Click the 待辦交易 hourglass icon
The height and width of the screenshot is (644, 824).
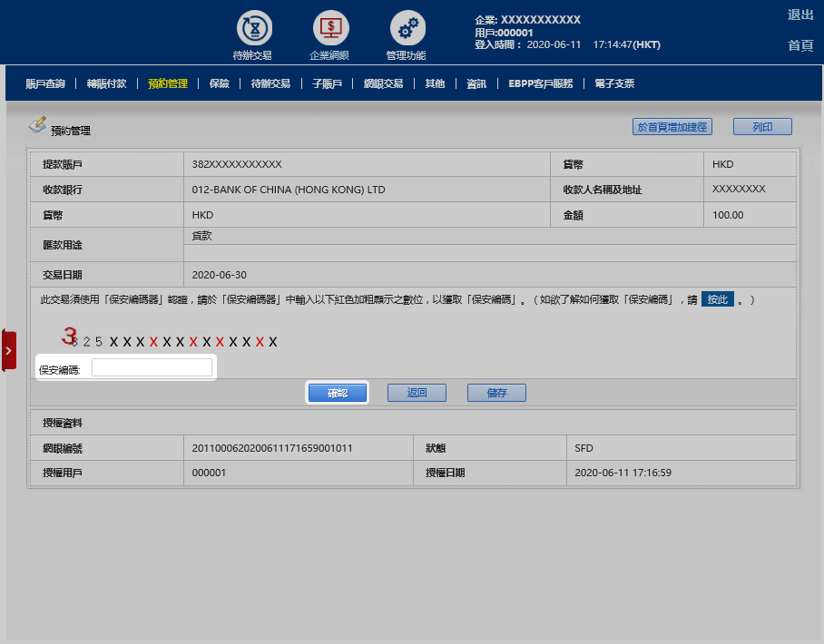(x=253, y=28)
